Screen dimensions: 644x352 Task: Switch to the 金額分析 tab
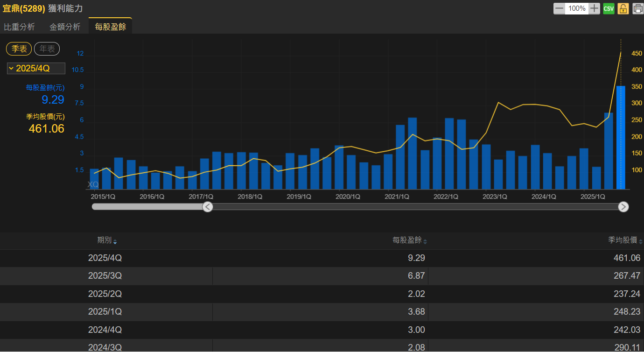pyautogui.click(x=65, y=27)
